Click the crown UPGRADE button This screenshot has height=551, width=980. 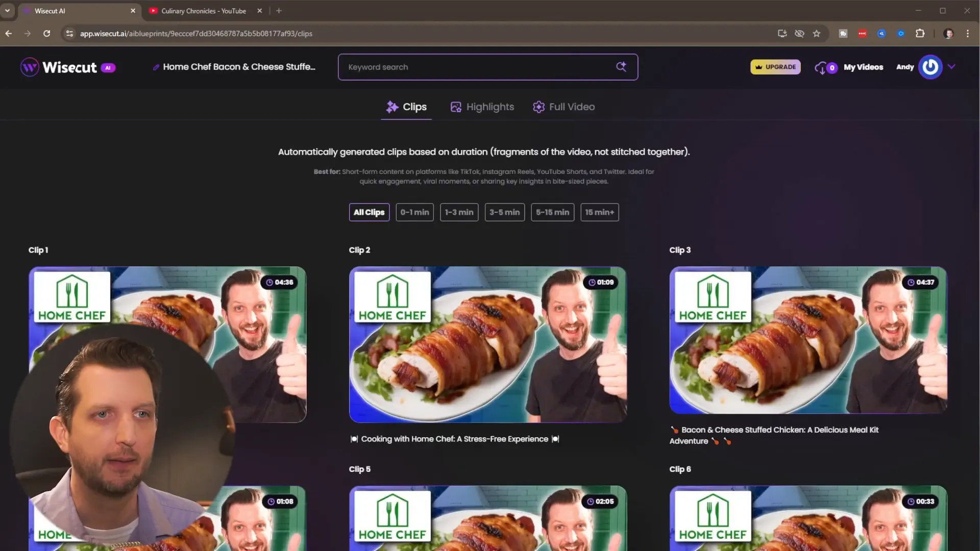775,67
